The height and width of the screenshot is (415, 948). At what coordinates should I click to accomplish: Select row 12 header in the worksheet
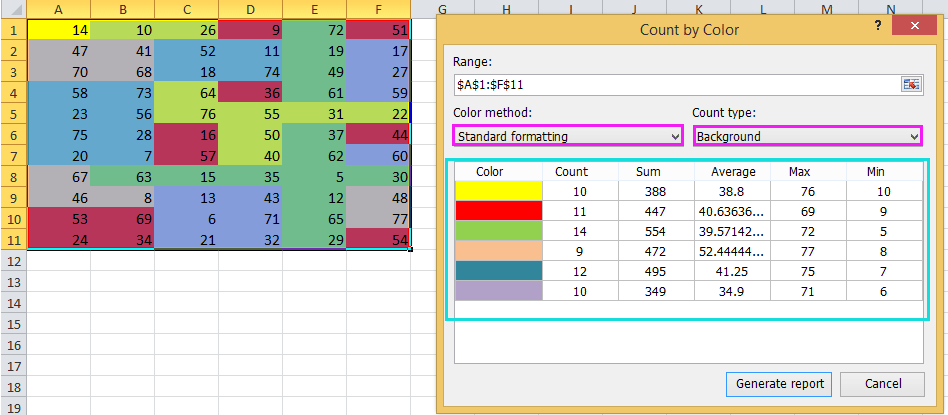(12, 260)
